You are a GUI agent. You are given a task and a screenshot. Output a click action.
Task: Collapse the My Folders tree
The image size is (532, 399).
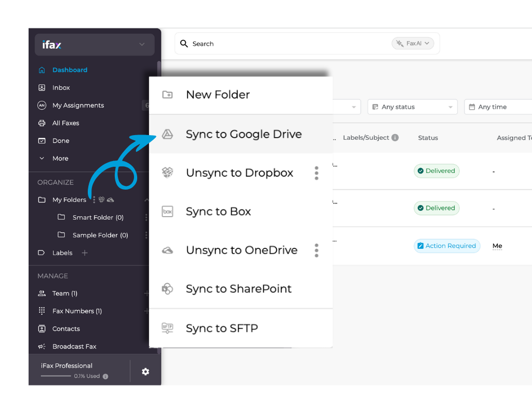146,200
